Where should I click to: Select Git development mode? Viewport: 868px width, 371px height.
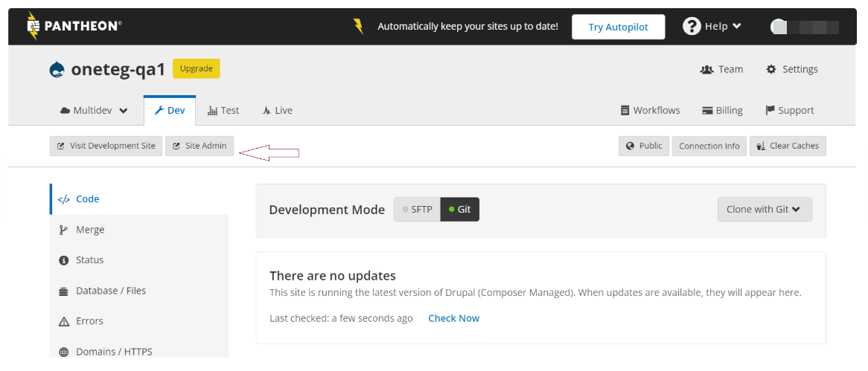tap(460, 210)
